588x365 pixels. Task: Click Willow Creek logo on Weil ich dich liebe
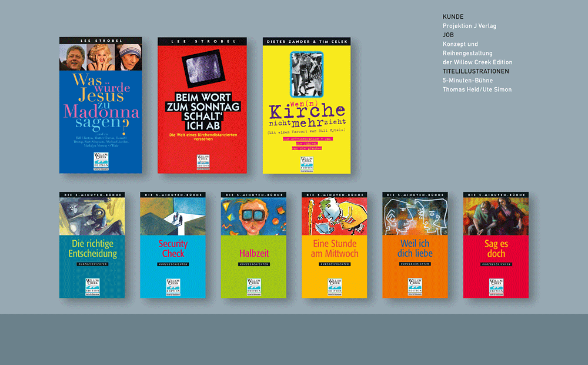tap(415, 286)
